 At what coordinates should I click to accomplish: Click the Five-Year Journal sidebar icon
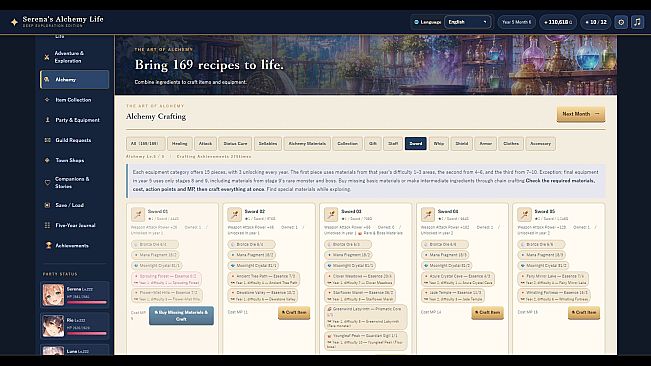coord(47,225)
